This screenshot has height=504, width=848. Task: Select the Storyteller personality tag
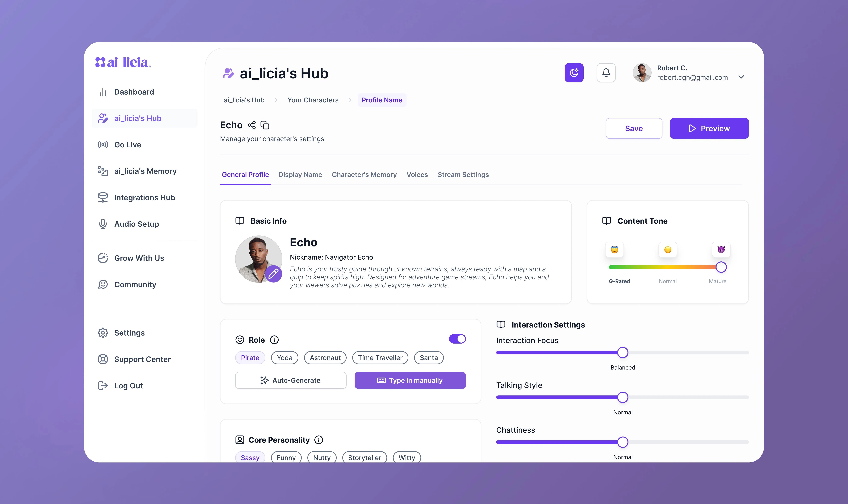point(364,457)
